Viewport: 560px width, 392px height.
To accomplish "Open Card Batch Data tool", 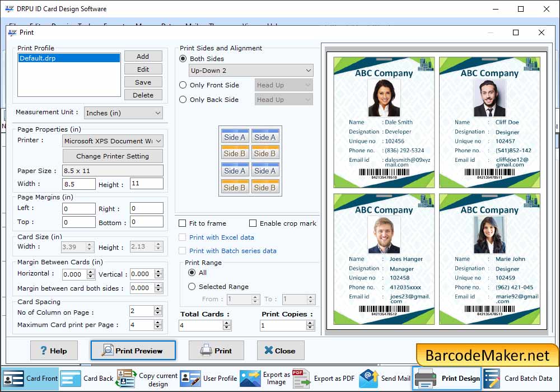I will [518, 379].
